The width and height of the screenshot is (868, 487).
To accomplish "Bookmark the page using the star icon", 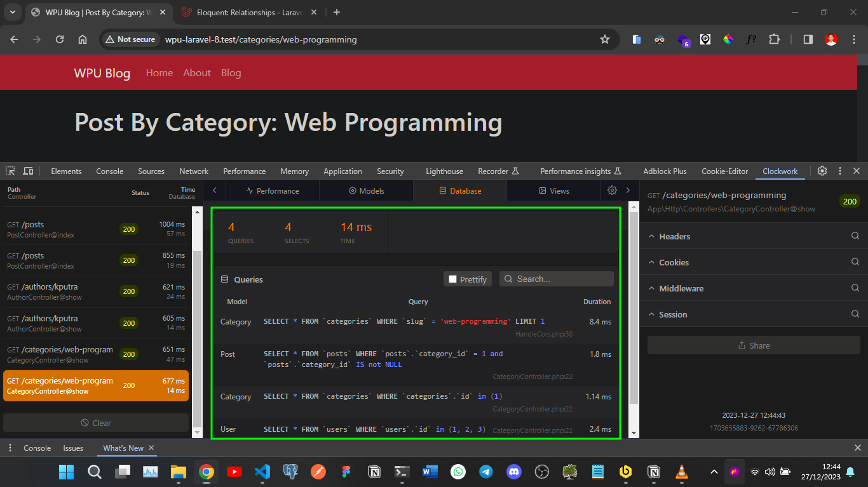I will [604, 39].
